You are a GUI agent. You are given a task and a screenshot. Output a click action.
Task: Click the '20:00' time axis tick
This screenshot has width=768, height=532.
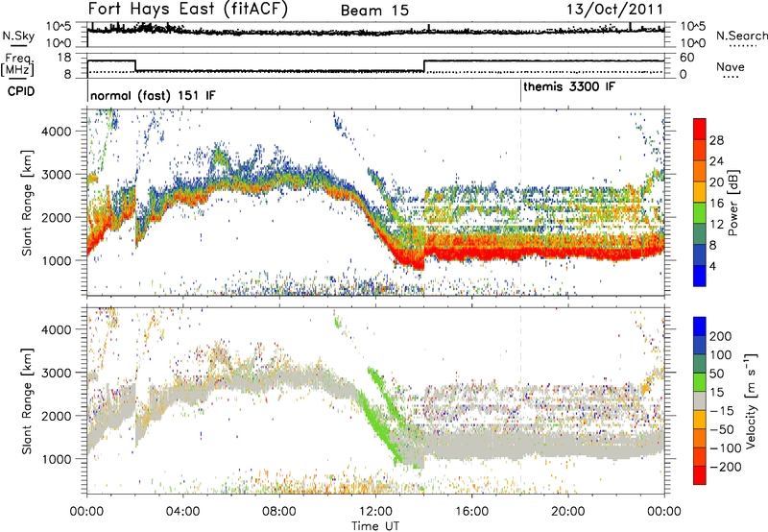point(568,512)
